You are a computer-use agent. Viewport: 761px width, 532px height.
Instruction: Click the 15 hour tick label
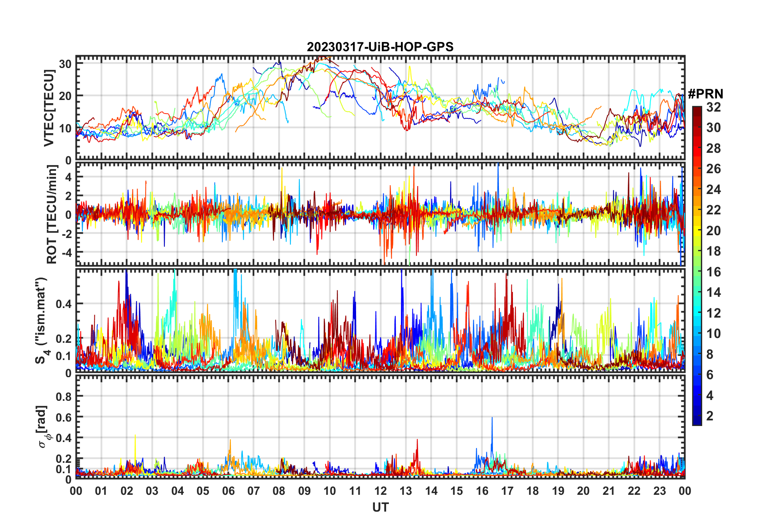point(457,491)
